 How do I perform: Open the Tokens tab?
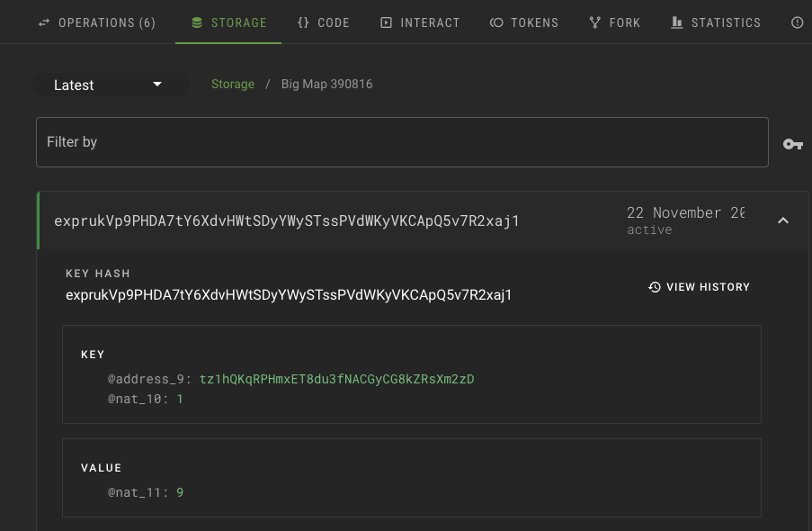click(x=524, y=22)
